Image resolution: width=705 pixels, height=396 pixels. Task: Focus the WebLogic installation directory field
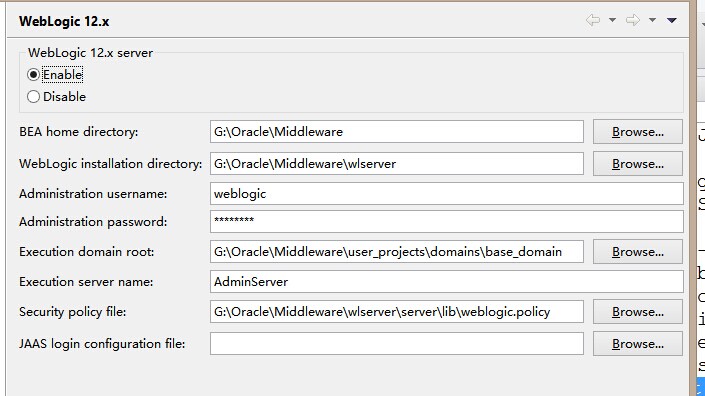click(x=397, y=164)
